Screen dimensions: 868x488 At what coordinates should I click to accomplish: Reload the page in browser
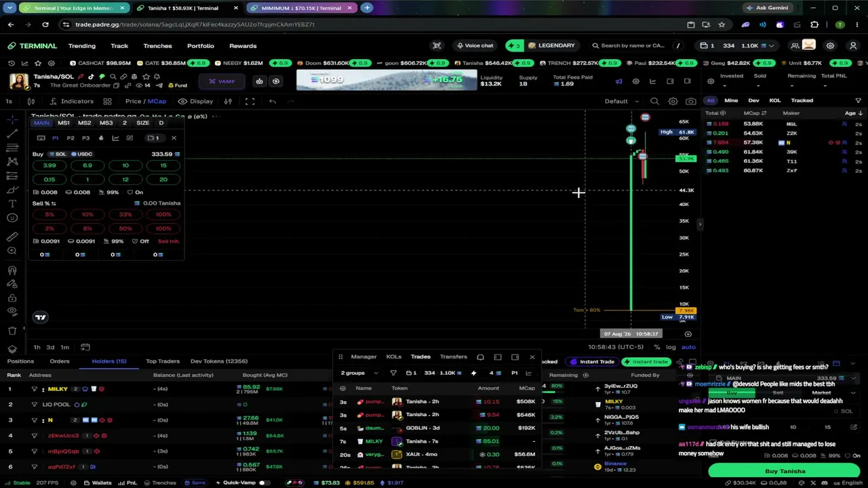coord(45,24)
